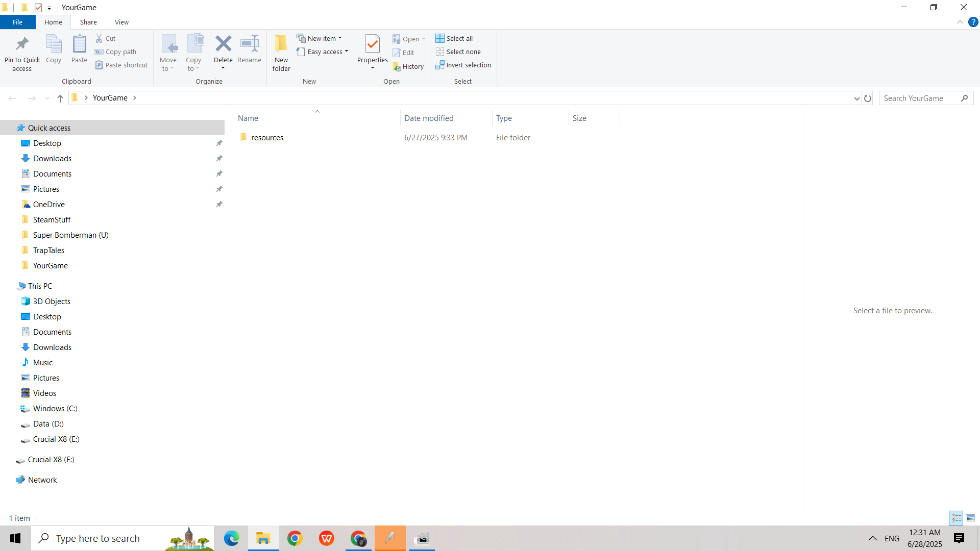Expand the Delete options arrow
The height and width of the screenshot is (551, 980).
pyautogui.click(x=223, y=68)
